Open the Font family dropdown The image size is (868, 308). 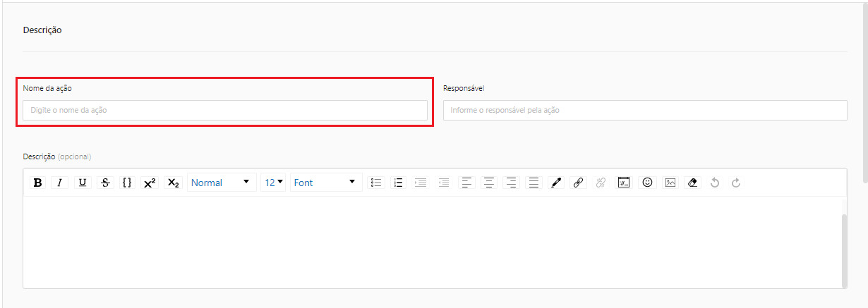click(x=325, y=183)
